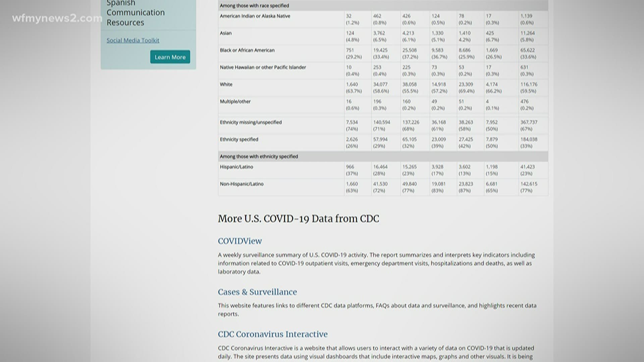
Task: Select the Spanish Communication Resources heading
Action: (x=136, y=12)
